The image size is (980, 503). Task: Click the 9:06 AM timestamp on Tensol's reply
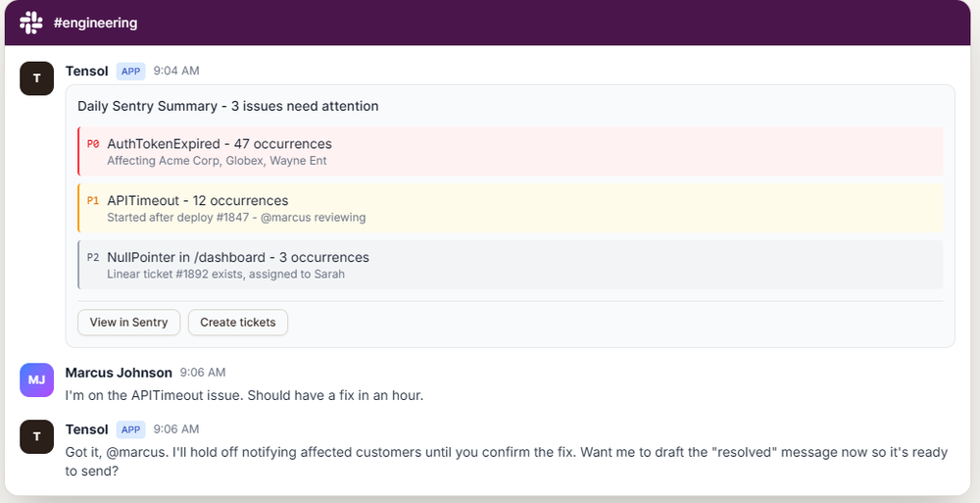pos(176,429)
